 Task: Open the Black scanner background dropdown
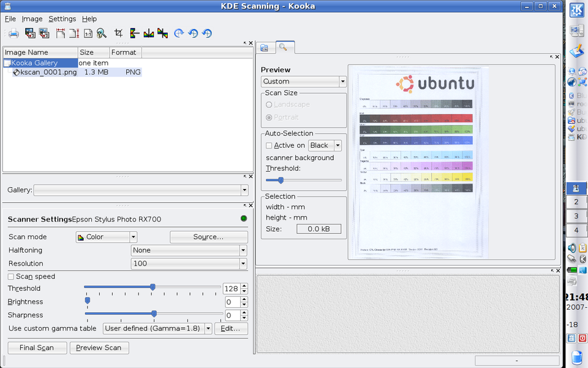tap(325, 145)
